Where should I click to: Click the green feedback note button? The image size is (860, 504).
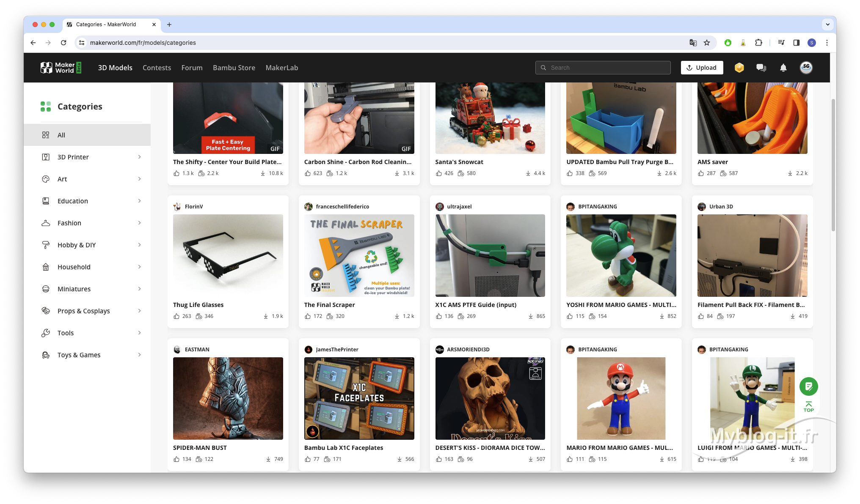808,386
